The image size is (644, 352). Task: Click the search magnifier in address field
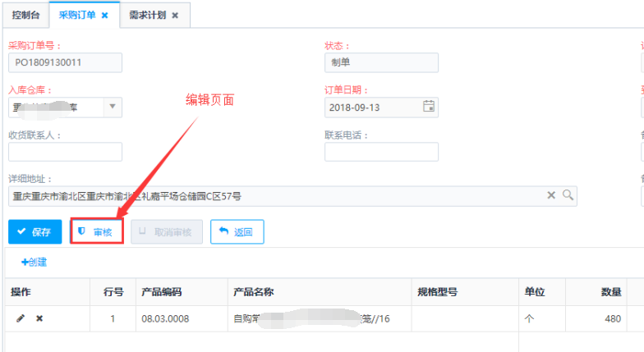point(568,195)
